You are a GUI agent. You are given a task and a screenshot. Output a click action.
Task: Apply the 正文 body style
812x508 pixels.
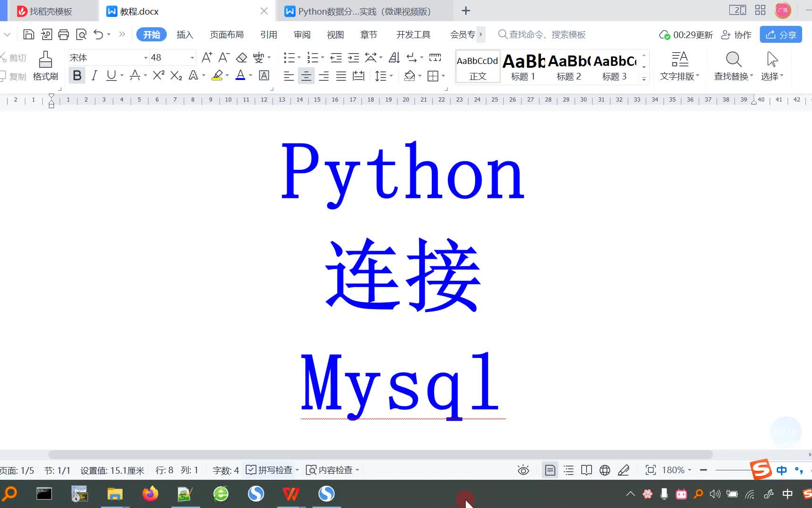click(x=477, y=67)
